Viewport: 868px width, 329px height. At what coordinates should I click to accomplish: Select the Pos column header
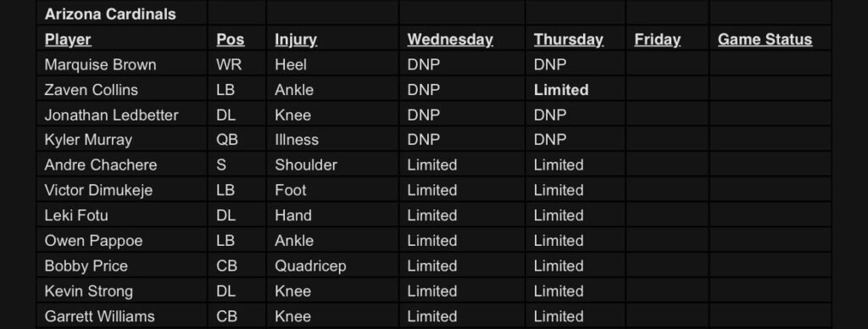(231, 40)
